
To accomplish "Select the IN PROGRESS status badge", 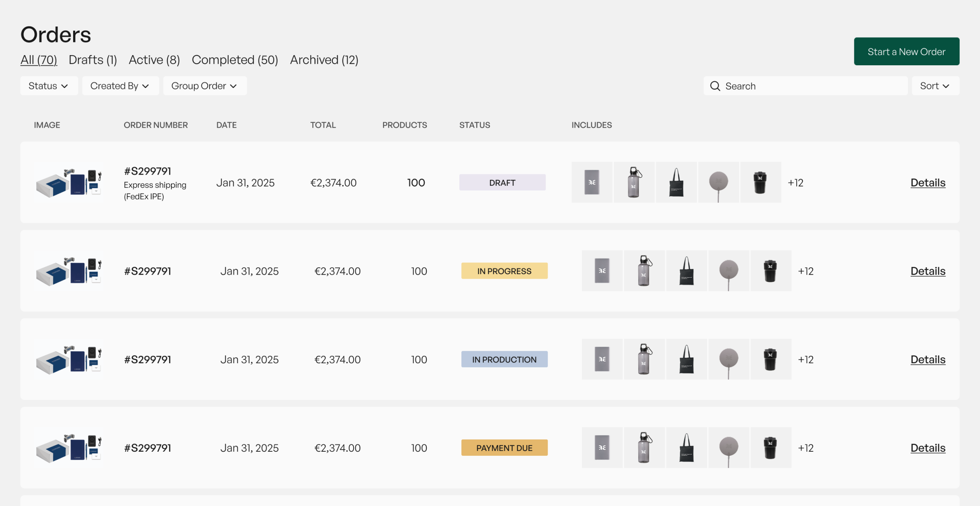I will 504,271.
